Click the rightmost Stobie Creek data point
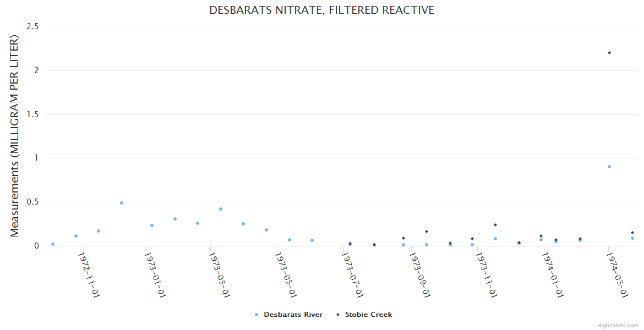Image resolution: width=644 pixels, height=330 pixels. pyautogui.click(x=632, y=233)
